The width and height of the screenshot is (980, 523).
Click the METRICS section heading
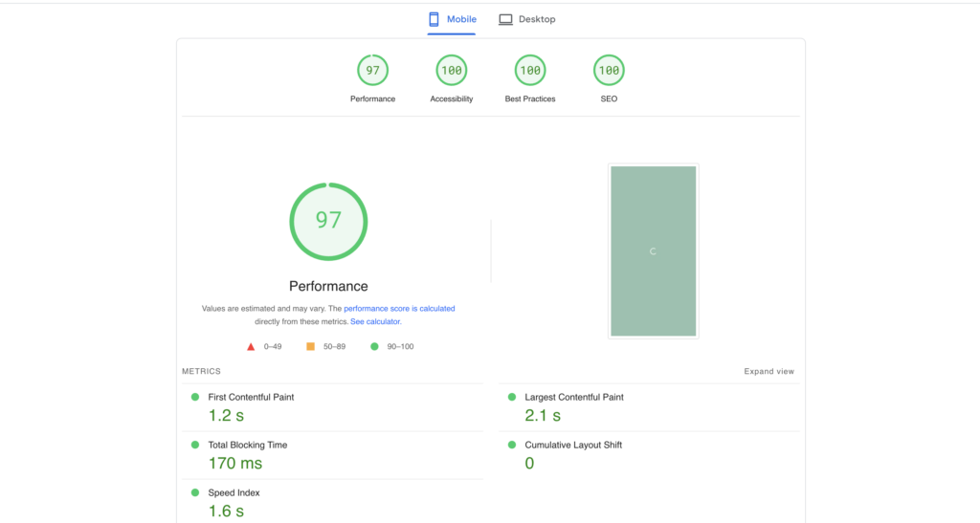point(201,371)
